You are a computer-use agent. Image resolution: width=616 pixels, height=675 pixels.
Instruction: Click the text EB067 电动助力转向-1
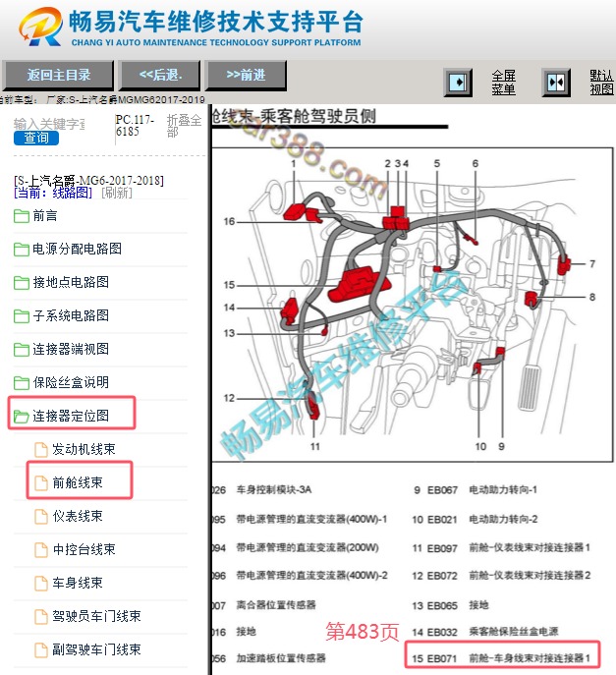[x=481, y=490]
